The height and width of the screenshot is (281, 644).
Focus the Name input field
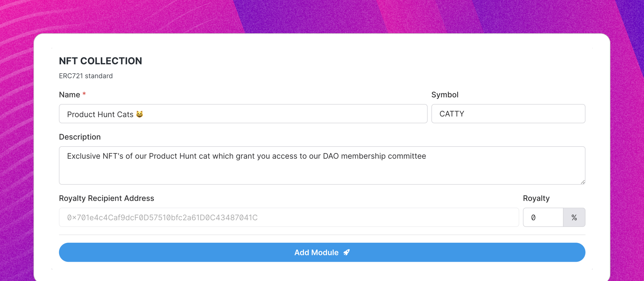[243, 114]
